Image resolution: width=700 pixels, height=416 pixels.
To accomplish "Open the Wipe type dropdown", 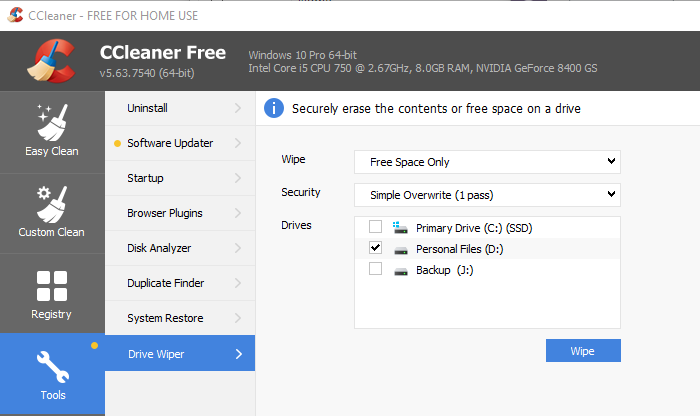I will pos(487,162).
